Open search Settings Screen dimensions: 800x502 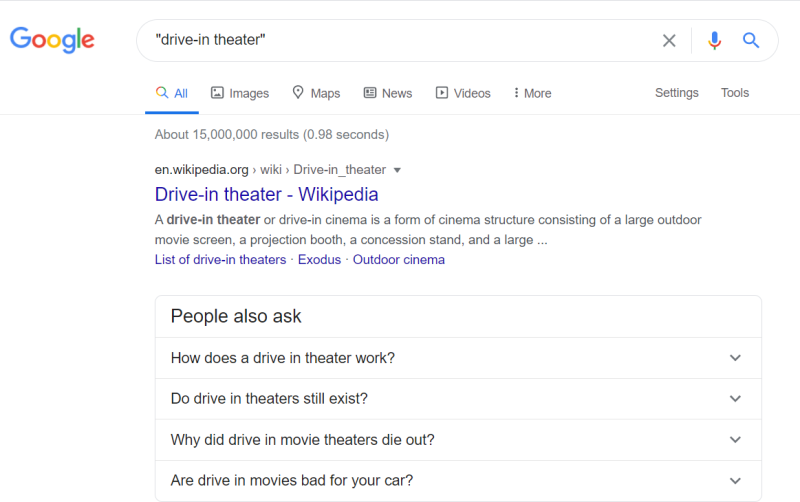pyautogui.click(x=677, y=93)
